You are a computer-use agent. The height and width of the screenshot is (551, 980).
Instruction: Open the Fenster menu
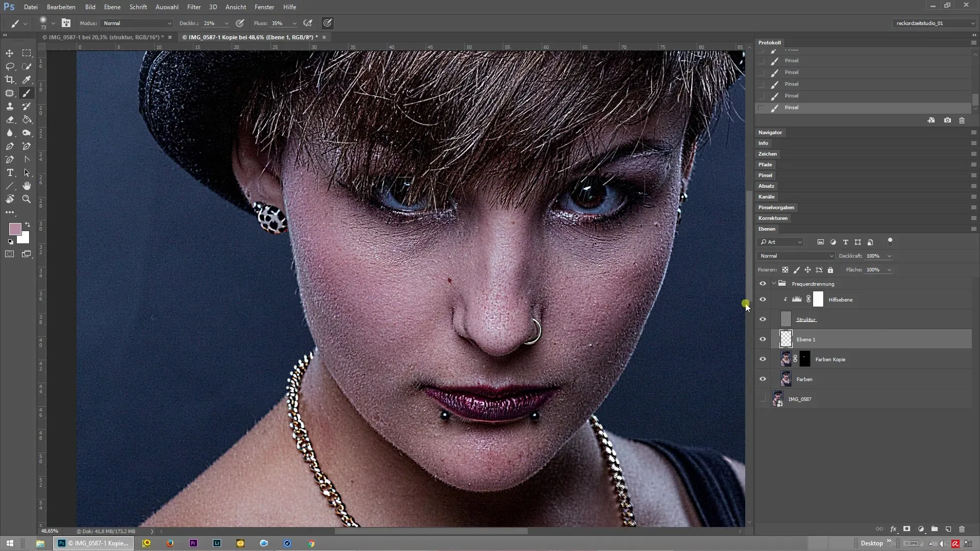pyautogui.click(x=264, y=7)
